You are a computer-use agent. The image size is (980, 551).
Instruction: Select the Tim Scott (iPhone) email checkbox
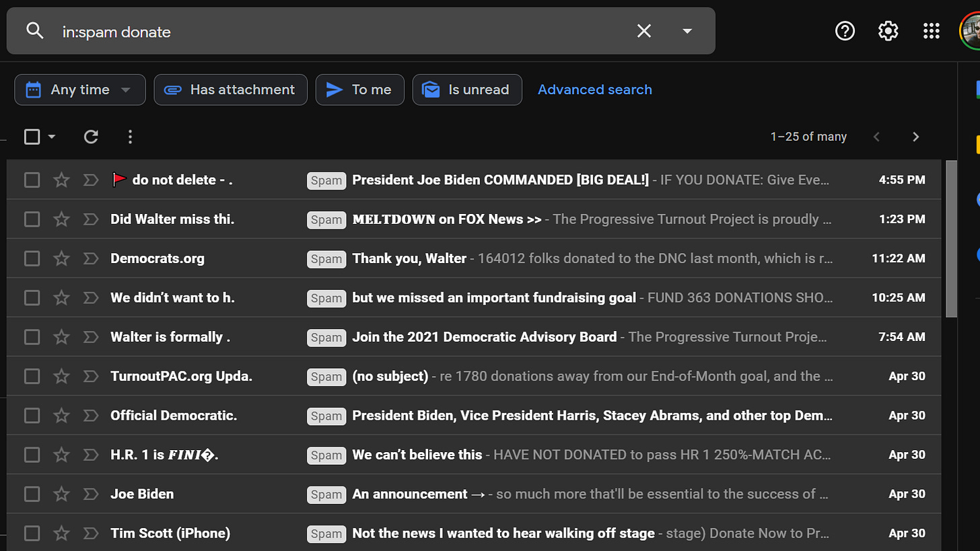pos(32,534)
